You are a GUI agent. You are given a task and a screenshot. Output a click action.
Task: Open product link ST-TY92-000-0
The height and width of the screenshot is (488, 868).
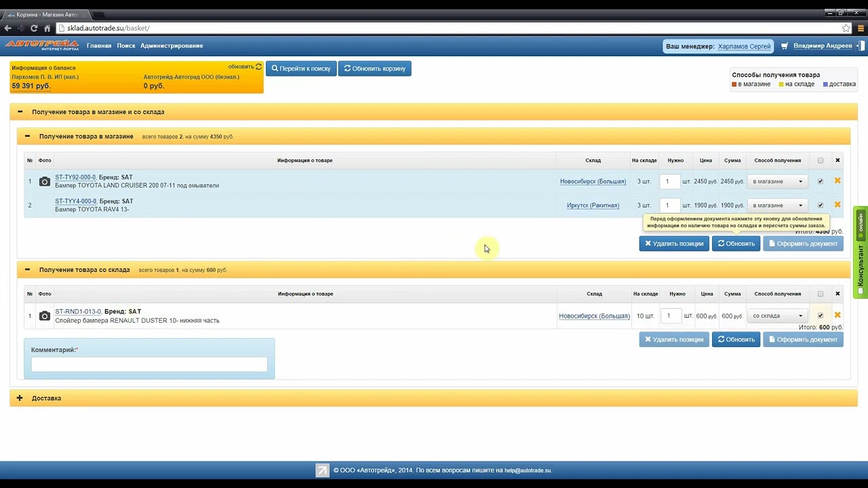pos(75,178)
